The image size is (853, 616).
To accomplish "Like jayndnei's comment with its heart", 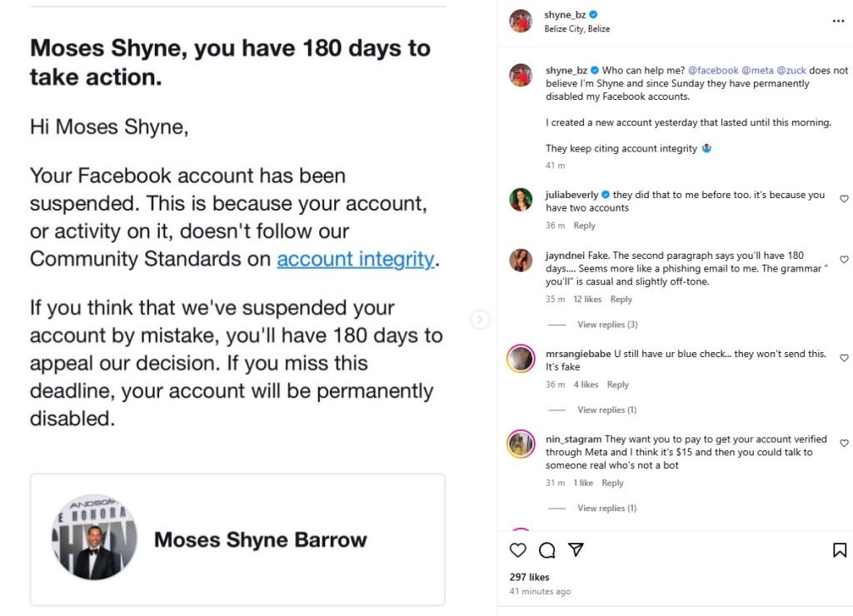I will [844, 257].
